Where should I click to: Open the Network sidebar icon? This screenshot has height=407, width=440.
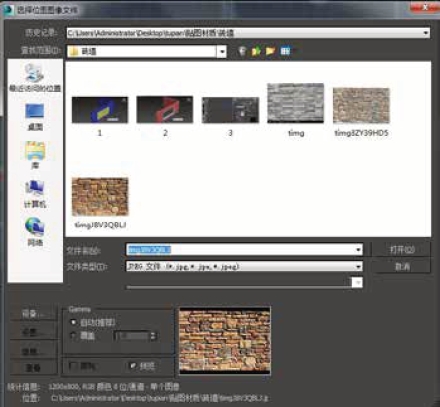(35, 232)
